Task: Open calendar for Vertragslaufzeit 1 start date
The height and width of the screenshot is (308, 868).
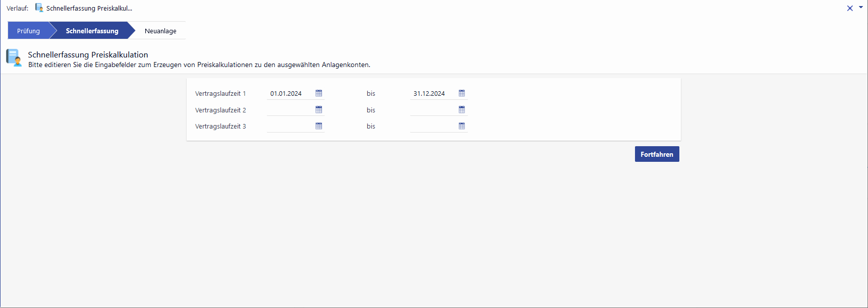Action: pos(319,93)
